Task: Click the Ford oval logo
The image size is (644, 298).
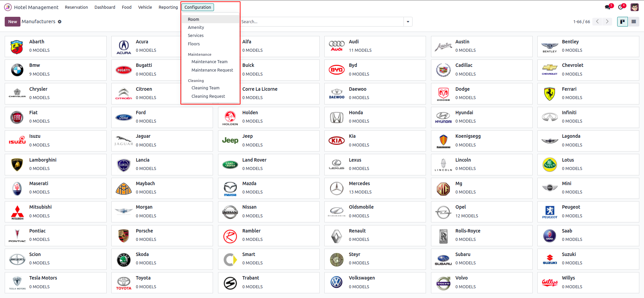Action: [124, 118]
